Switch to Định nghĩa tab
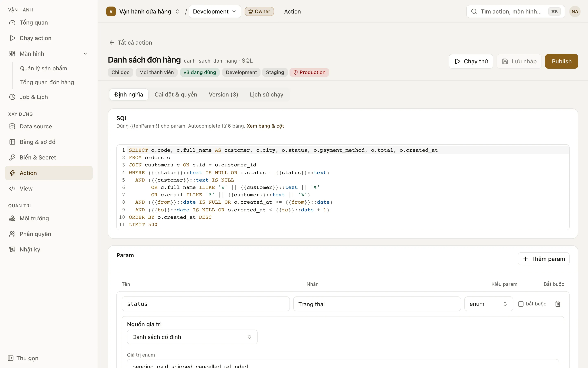This screenshot has width=588, height=368. (x=129, y=94)
